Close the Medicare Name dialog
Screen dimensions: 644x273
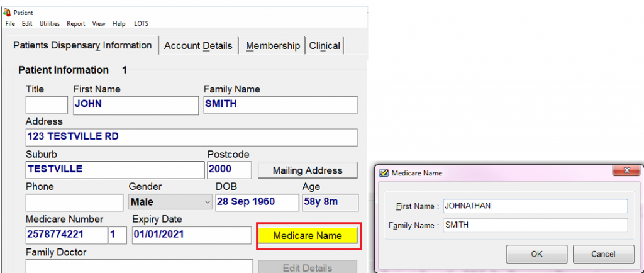point(626,171)
